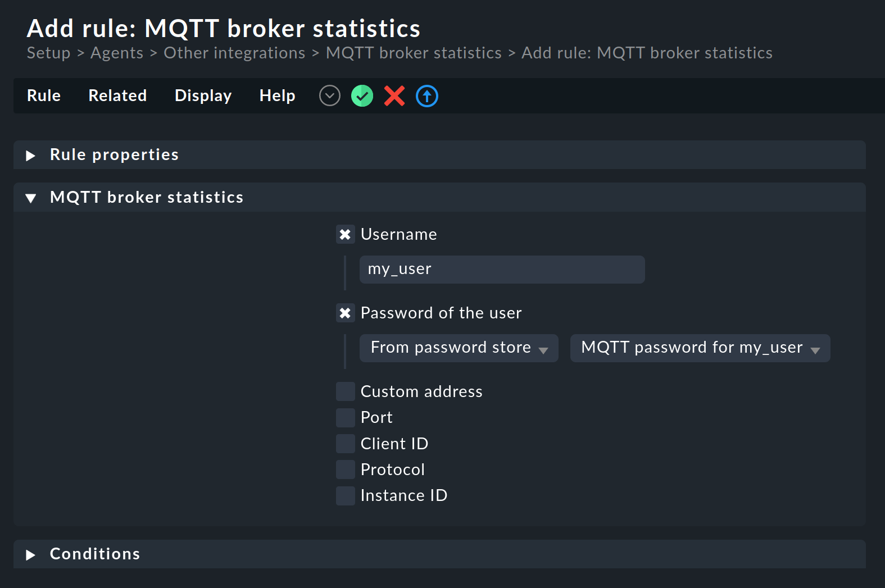Click the green checkmark save icon

(x=362, y=96)
